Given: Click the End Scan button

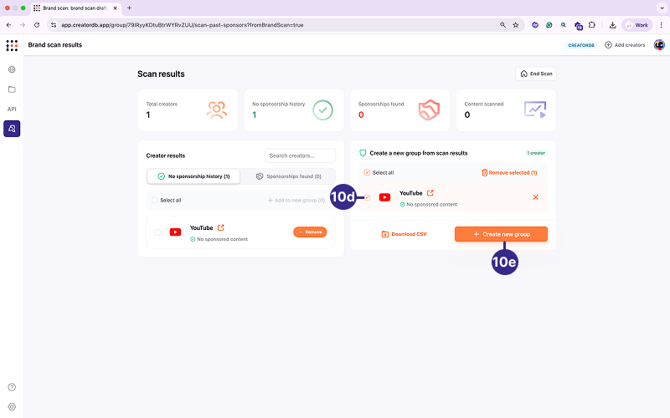Looking at the screenshot, I should click(536, 74).
